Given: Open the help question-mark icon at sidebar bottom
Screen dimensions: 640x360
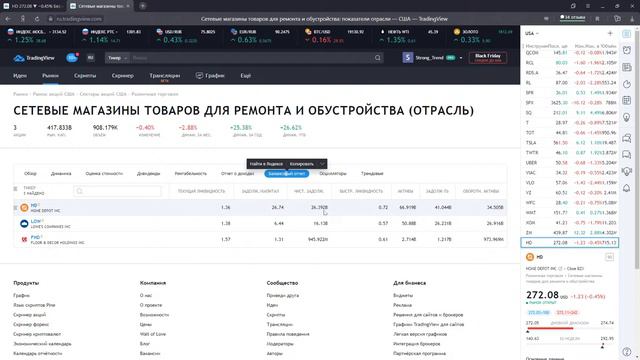Looking at the screenshot, I should coord(627,351).
